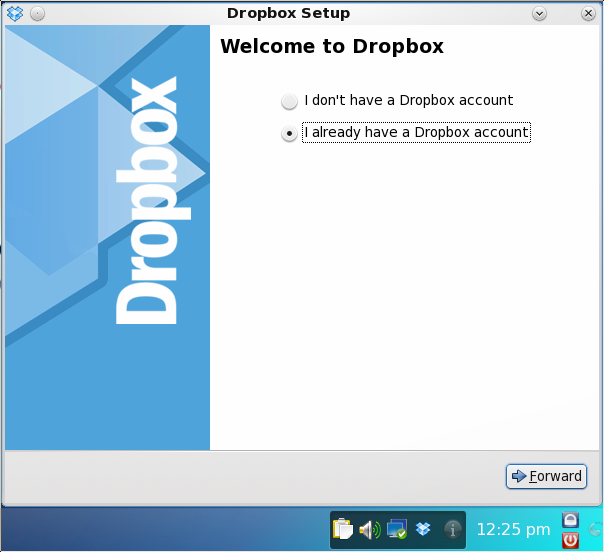
Task: Click the "I already have a Dropbox account" label
Action: click(x=416, y=133)
